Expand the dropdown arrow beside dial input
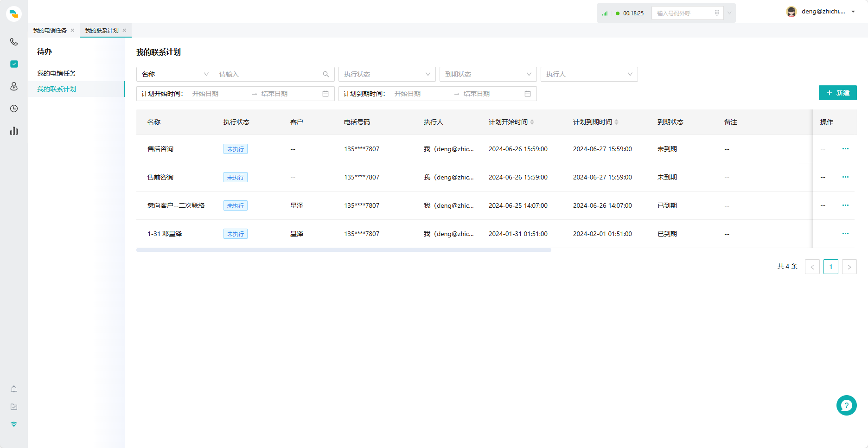 (729, 13)
